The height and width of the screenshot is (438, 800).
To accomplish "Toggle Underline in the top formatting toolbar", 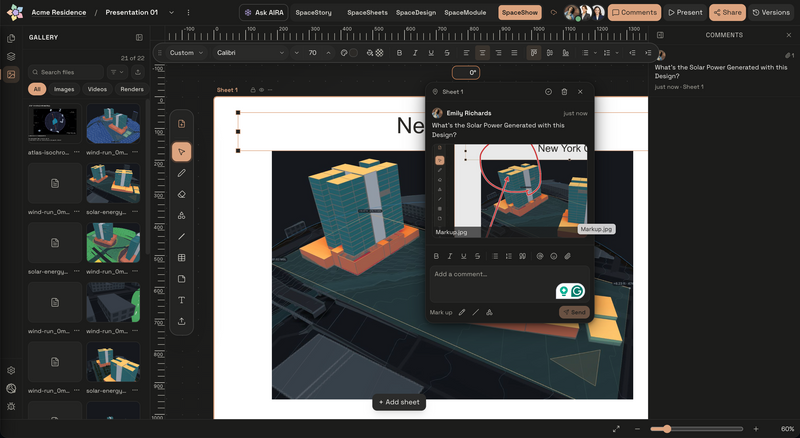I will click(x=431, y=53).
